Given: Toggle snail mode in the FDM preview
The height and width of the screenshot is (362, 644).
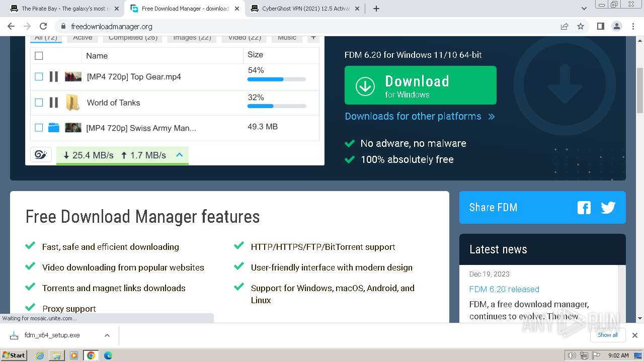Looking at the screenshot, I should [x=41, y=155].
